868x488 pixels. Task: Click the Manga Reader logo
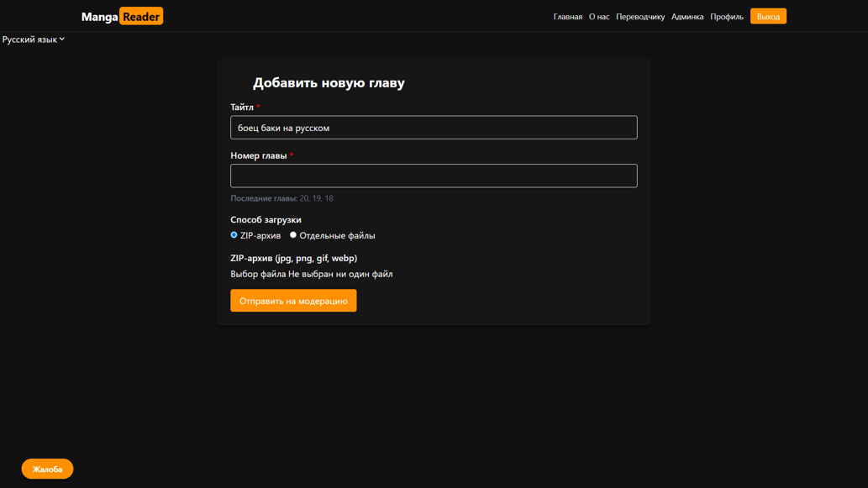[x=122, y=17]
